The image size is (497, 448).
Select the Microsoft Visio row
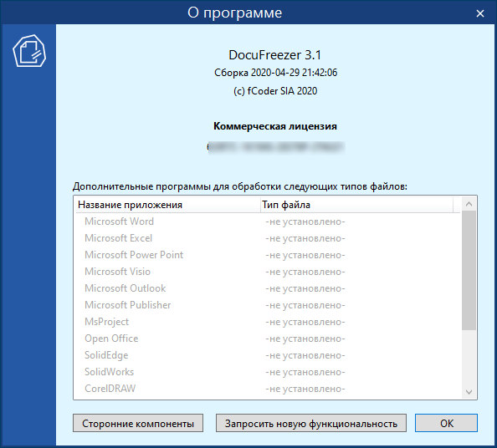click(268, 272)
